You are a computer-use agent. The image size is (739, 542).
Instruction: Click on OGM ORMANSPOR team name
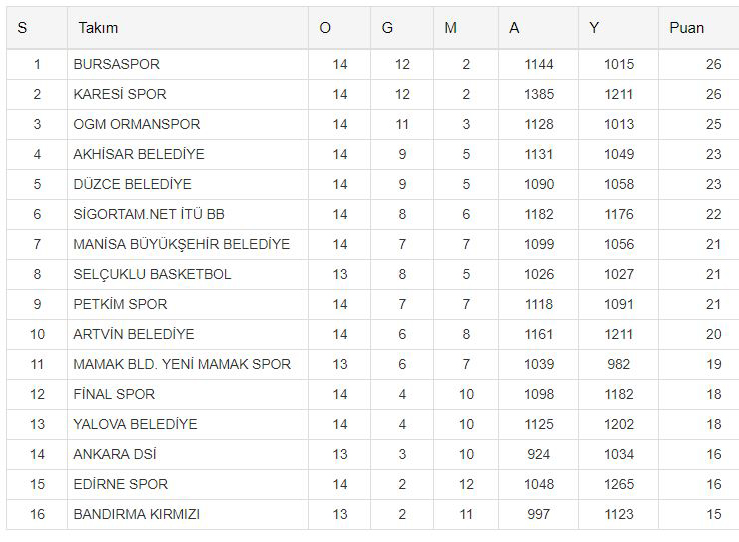point(137,124)
